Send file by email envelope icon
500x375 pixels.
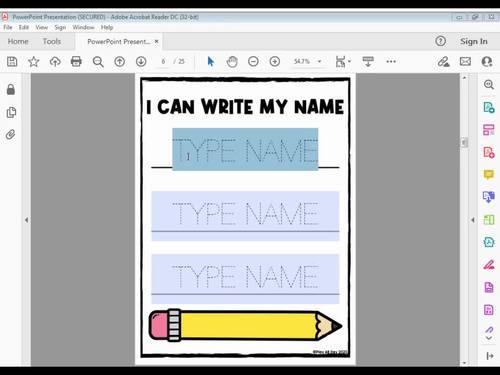click(x=465, y=62)
